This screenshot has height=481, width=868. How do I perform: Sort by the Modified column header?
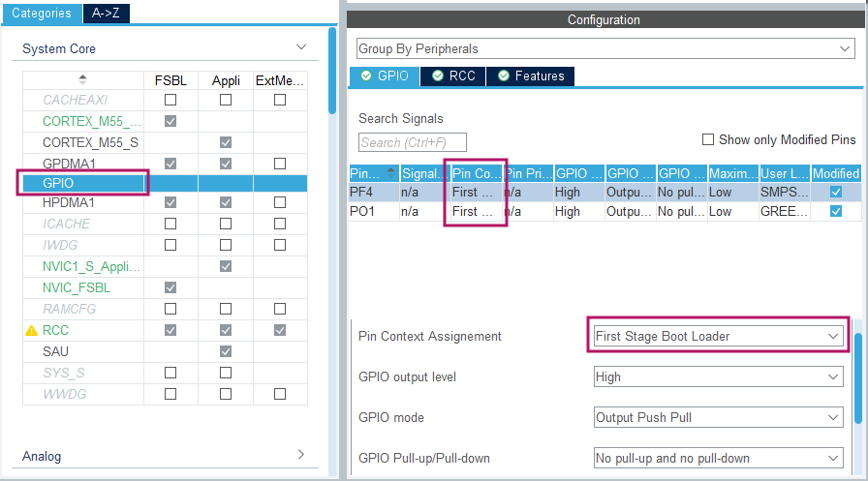tap(836, 173)
